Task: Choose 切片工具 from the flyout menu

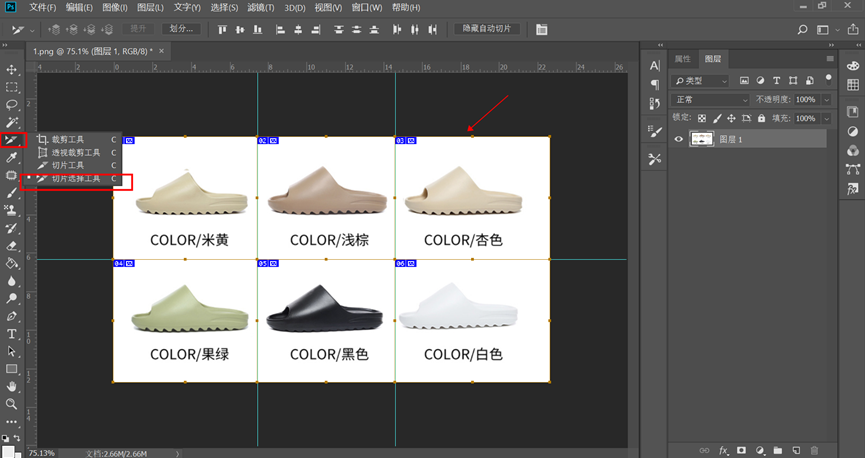Action: click(x=68, y=165)
